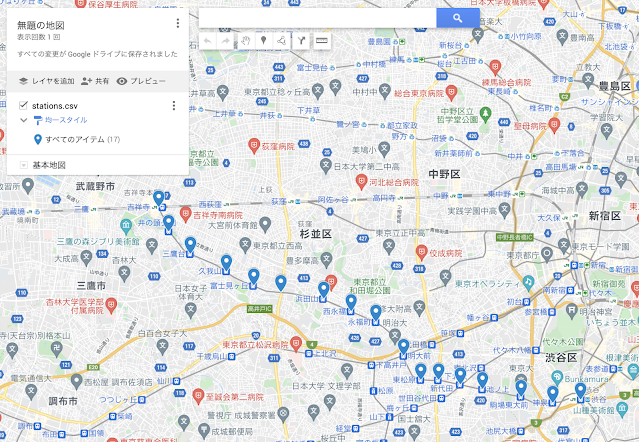Toggle the stations.csv layer checkbox

[23, 106]
